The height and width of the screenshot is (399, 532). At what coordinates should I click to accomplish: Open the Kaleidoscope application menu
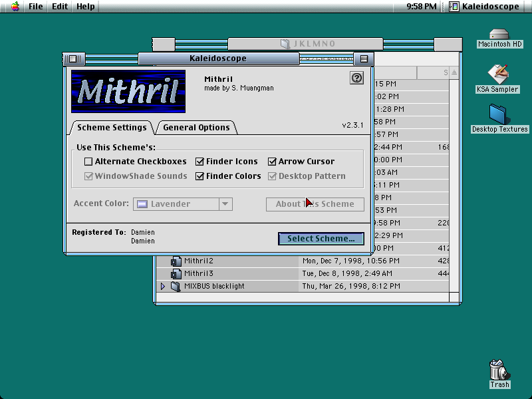pyautogui.click(x=484, y=6)
